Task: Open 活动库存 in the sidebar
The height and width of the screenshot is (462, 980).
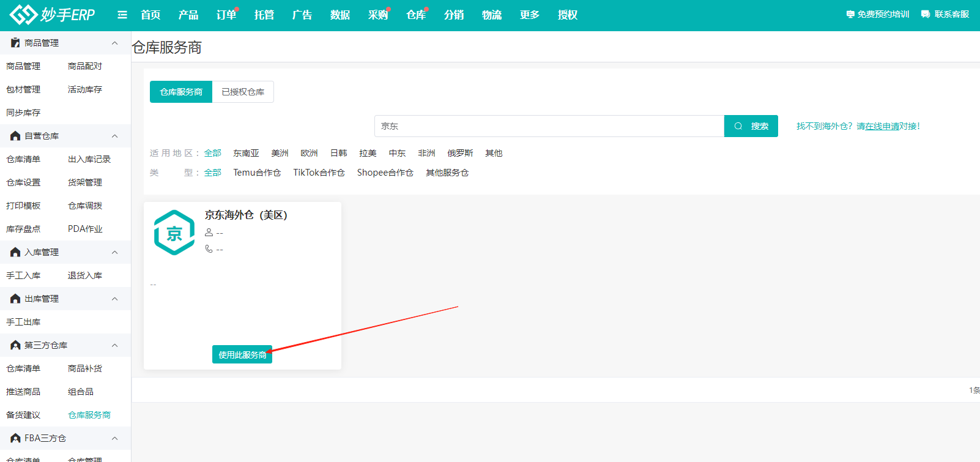Action: click(85, 89)
